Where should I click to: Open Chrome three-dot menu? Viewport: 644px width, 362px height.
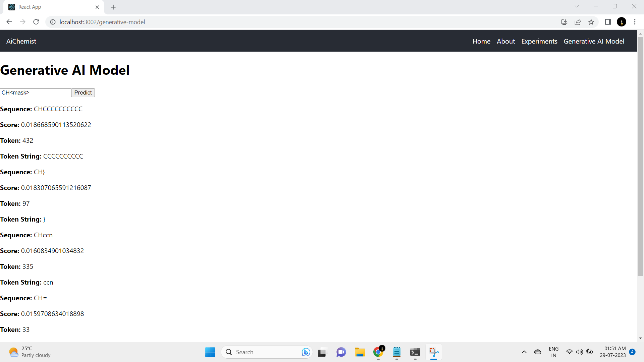click(635, 22)
